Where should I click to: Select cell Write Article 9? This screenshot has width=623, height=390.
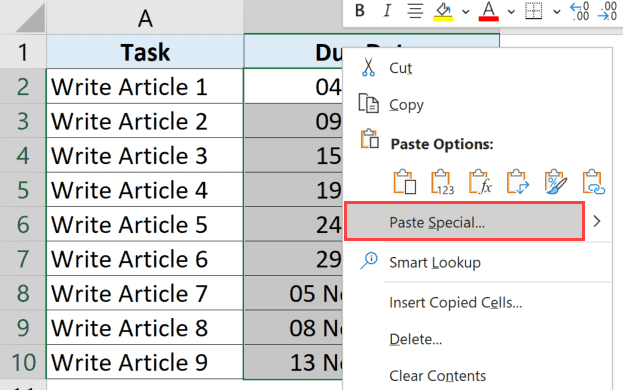[x=145, y=362]
